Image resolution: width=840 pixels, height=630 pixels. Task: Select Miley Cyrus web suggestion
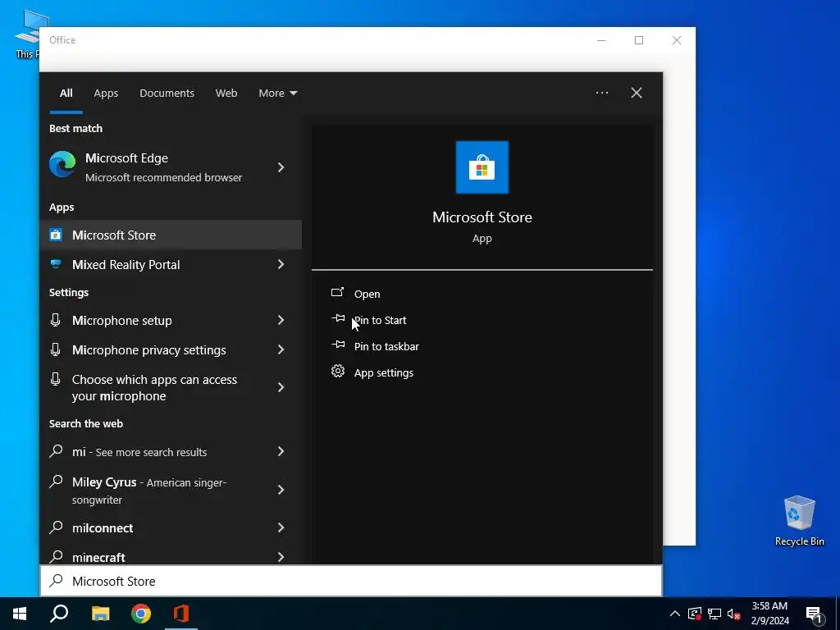(x=171, y=490)
